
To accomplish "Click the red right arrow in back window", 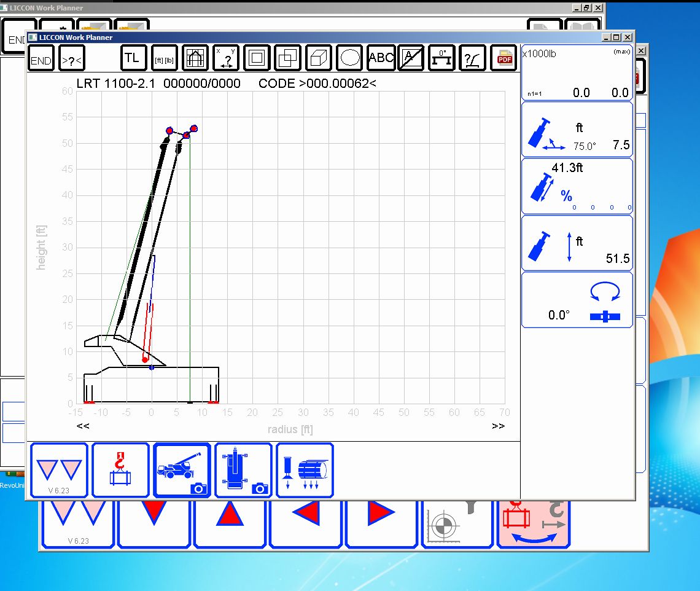I will (382, 524).
